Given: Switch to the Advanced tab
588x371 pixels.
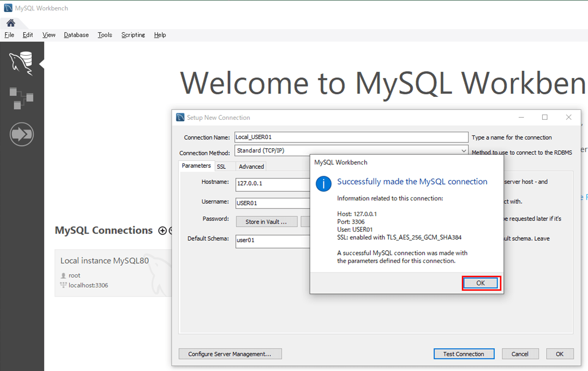Looking at the screenshot, I should tap(251, 166).
